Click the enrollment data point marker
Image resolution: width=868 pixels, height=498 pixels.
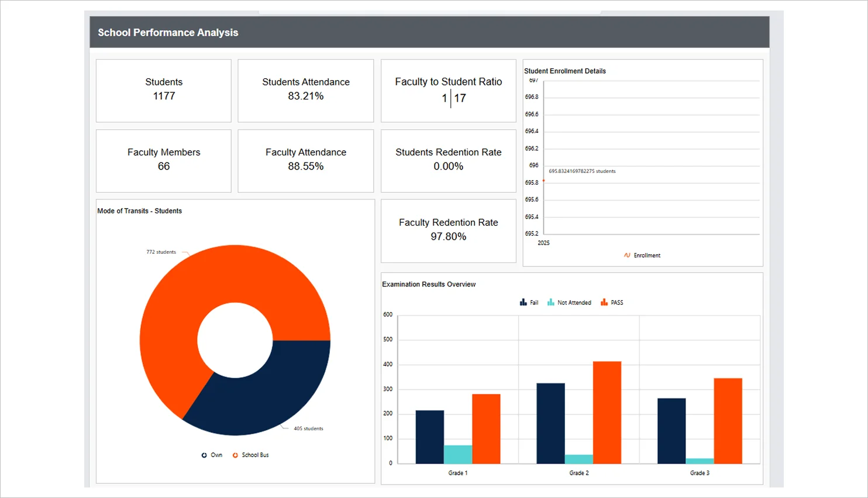(543, 181)
